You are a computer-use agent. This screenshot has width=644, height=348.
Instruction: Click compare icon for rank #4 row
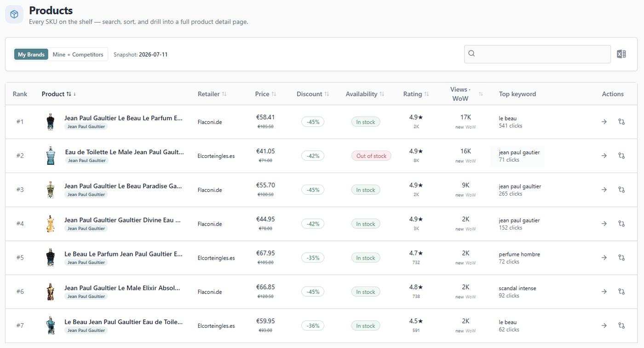point(621,224)
